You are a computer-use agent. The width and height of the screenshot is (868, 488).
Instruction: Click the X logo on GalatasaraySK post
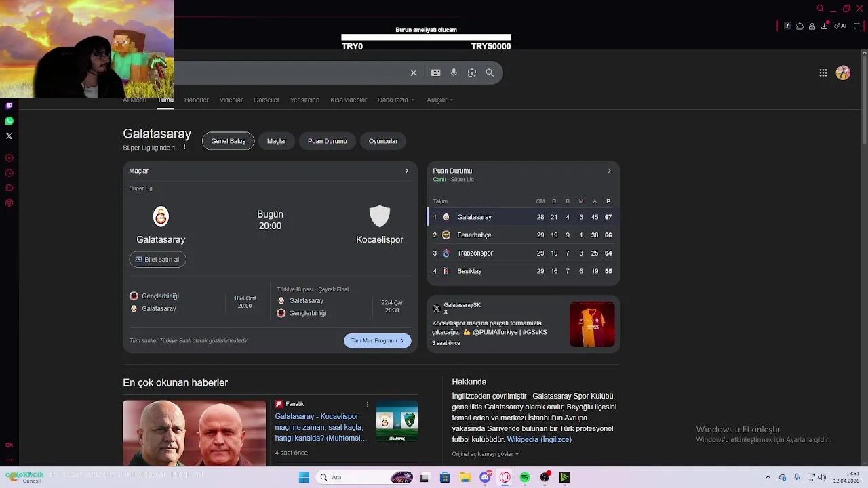point(437,308)
